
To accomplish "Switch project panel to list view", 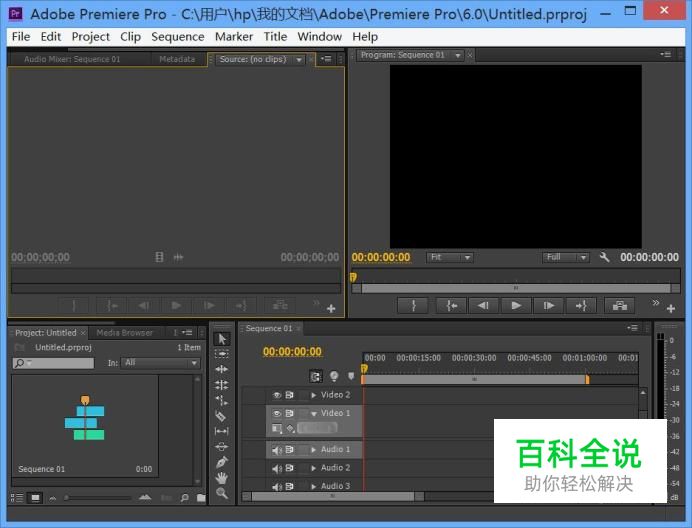I will click(x=19, y=497).
